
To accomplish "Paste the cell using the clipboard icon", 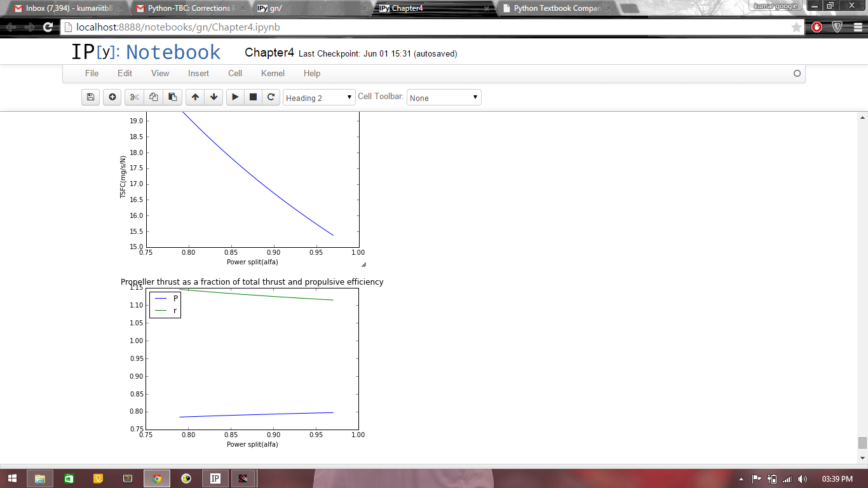I will (172, 97).
